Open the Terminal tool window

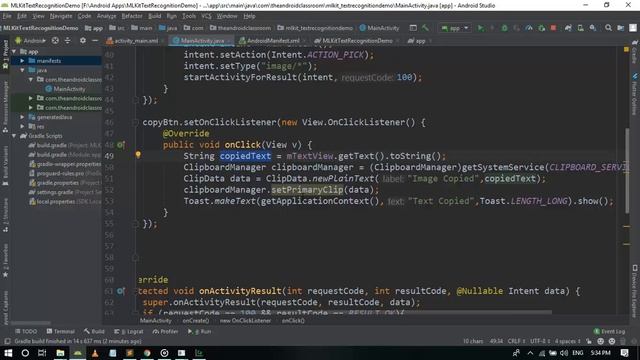(x=60, y=331)
